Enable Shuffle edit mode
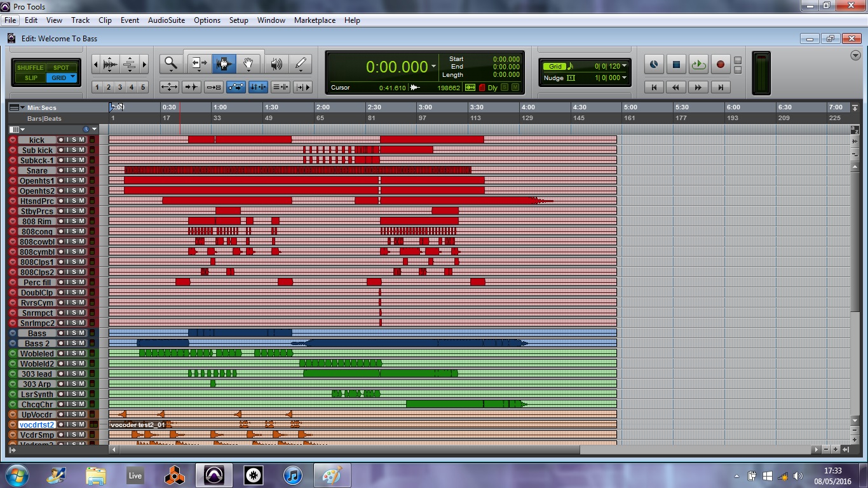The width and height of the screenshot is (868, 488). (x=30, y=67)
